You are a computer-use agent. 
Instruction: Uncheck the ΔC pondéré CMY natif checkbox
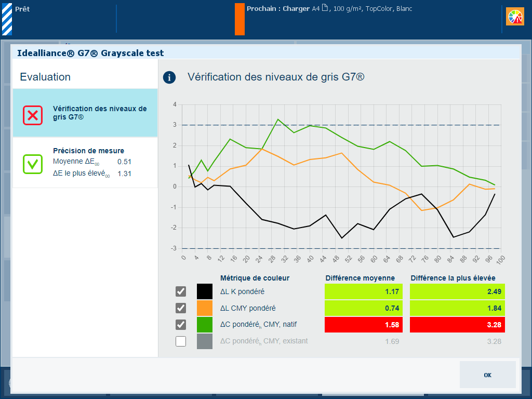(x=181, y=325)
